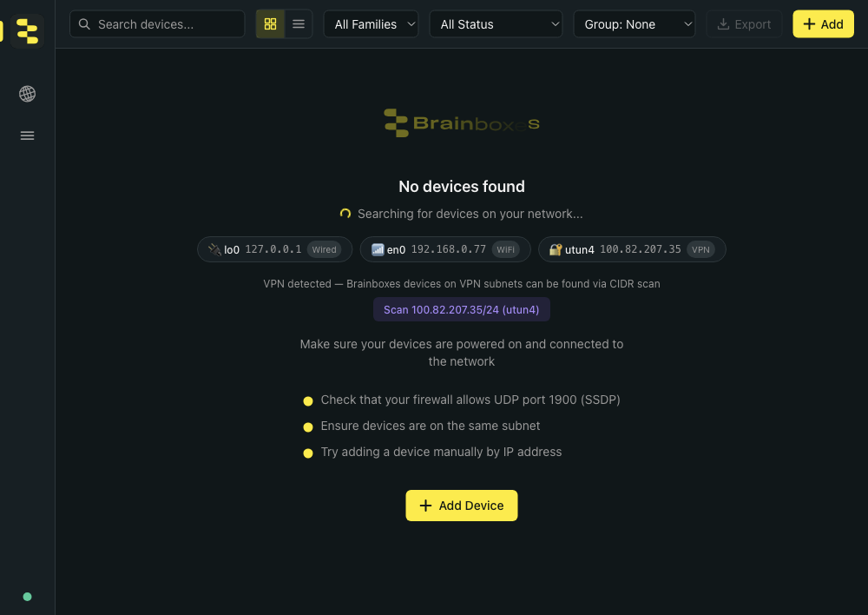The image size is (868, 615).
Task: Open the hamburger menu icon in sidebar
Action: [27, 136]
